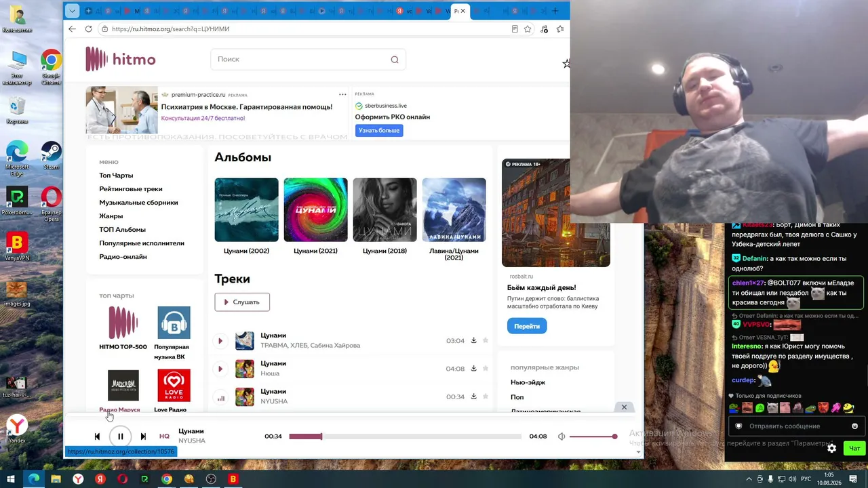Open File Explorer from the taskbar
Screen dimensions: 868x488
pyautogui.click(x=56, y=479)
